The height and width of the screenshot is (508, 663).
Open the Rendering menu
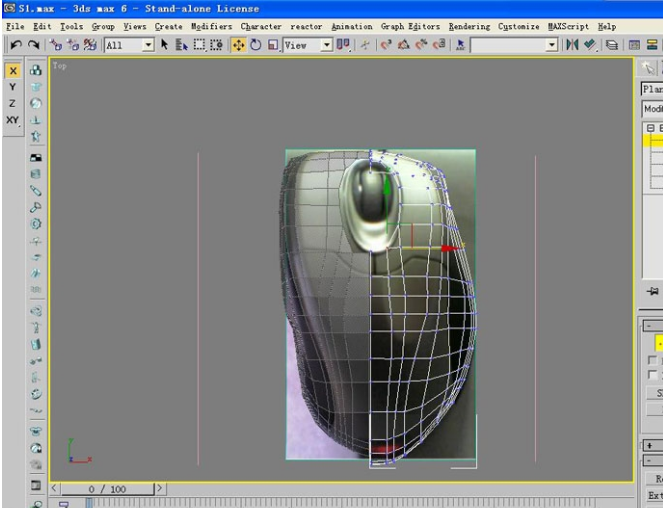click(469, 26)
